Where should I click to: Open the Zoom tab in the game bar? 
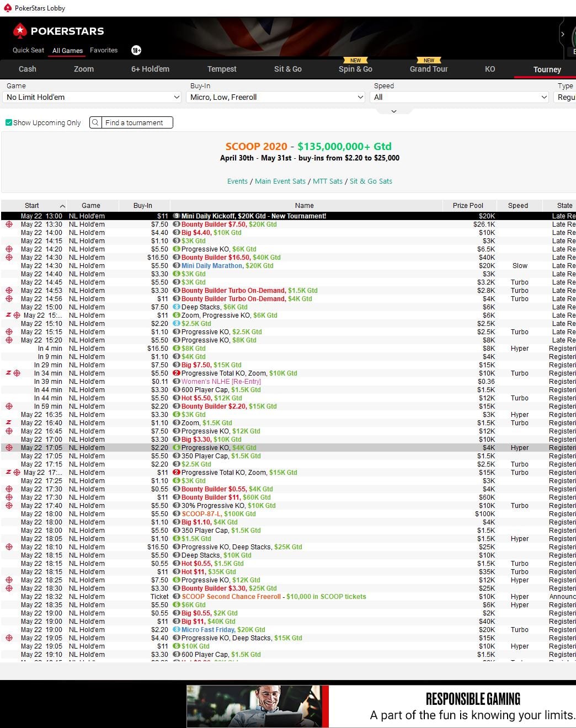coord(84,69)
